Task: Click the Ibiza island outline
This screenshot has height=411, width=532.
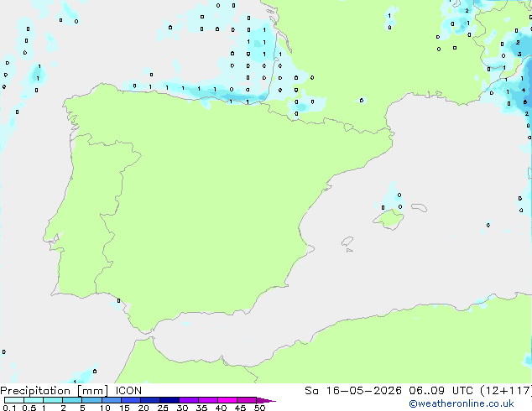Action: pos(347,242)
